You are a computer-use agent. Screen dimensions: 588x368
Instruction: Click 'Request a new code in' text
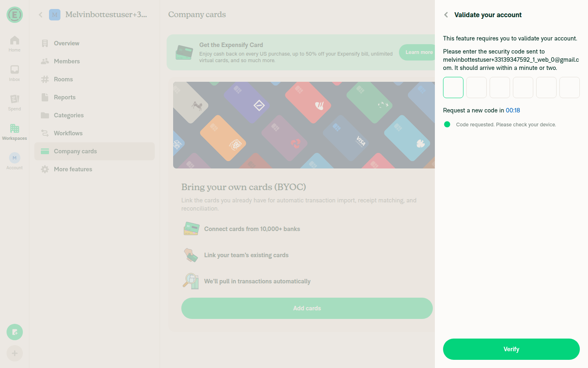(x=474, y=110)
